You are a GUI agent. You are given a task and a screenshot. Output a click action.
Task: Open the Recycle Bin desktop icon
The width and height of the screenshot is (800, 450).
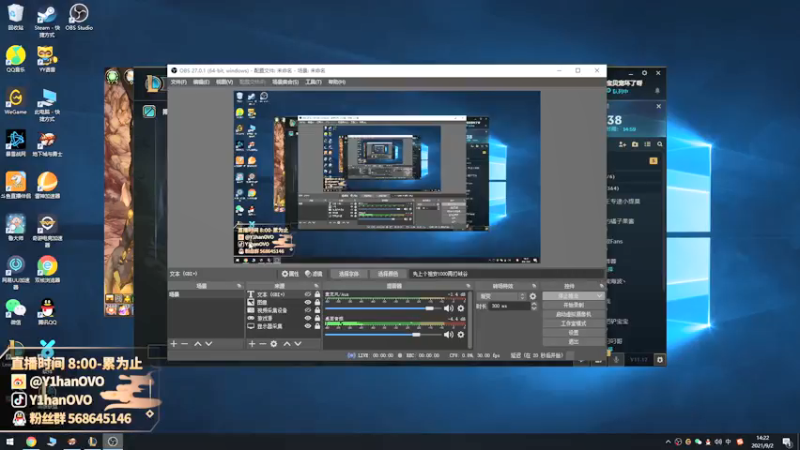pyautogui.click(x=15, y=16)
